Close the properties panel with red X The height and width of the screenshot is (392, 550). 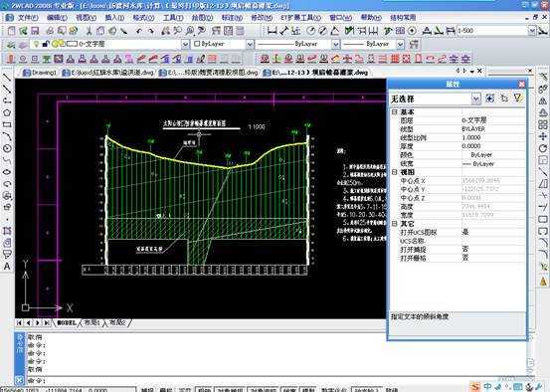[x=521, y=85]
